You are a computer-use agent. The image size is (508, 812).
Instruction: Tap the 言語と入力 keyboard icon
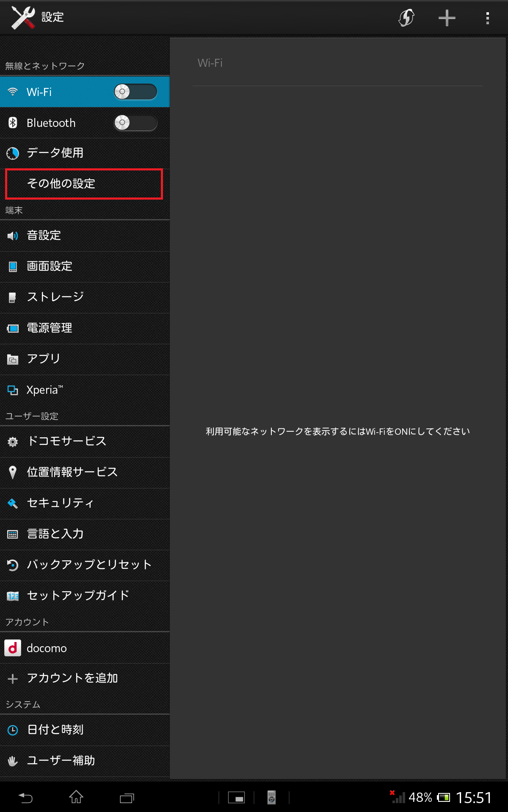13,534
